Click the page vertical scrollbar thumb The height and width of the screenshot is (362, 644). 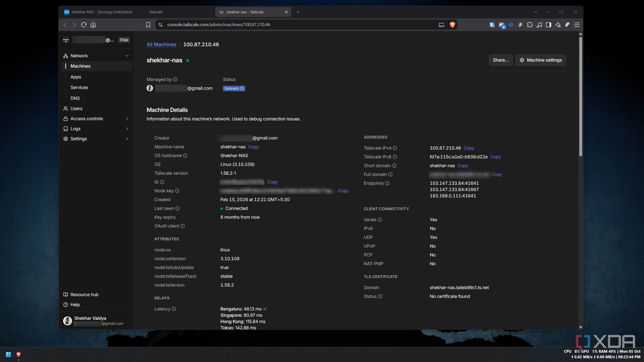(581, 97)
